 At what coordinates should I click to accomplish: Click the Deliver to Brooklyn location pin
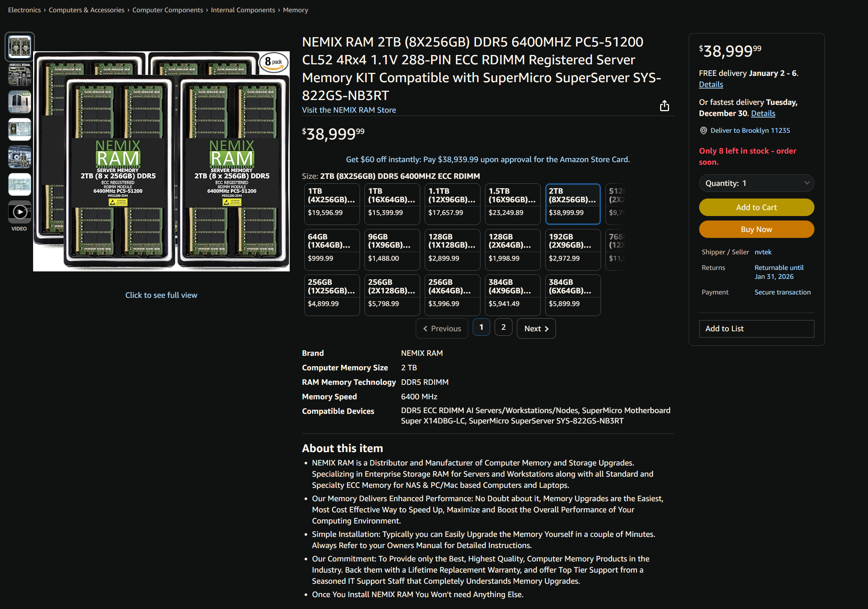pos(703,130)
